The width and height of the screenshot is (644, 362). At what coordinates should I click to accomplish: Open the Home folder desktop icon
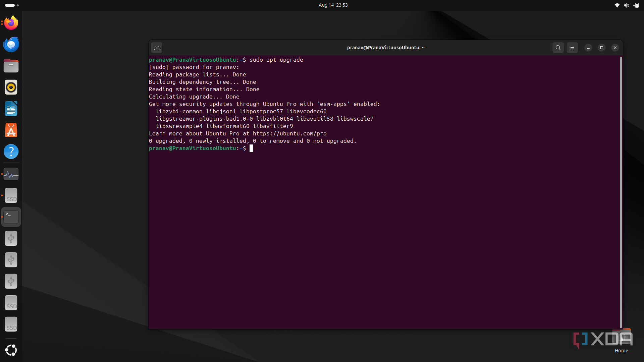pos(621,341)
